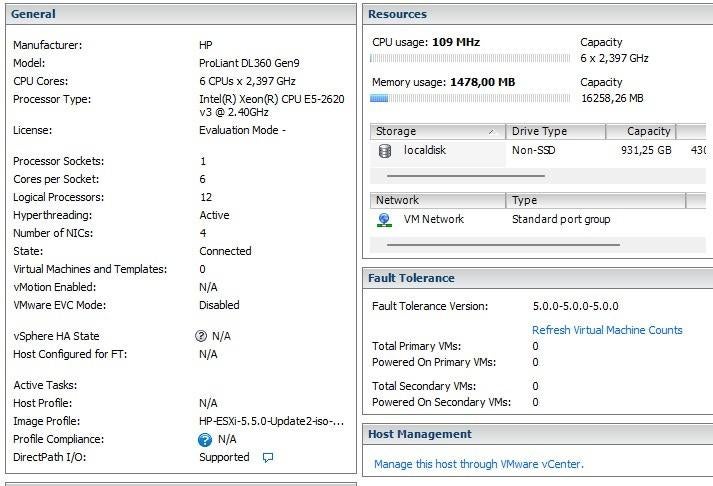Viewport: 713px width, 486px height.
Task: Click the localdisk datastore icon
Action: pos(385,150)
